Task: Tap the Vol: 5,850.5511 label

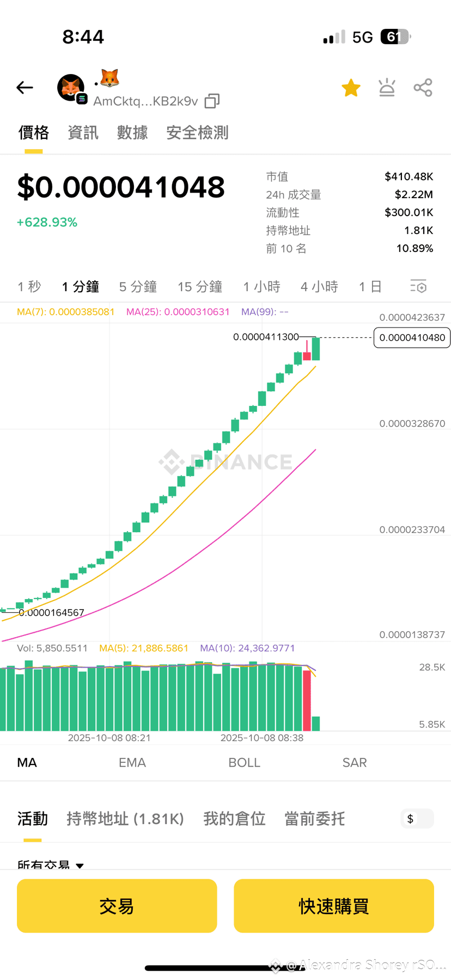Action: pyautogui.click(x=52, y=648)
